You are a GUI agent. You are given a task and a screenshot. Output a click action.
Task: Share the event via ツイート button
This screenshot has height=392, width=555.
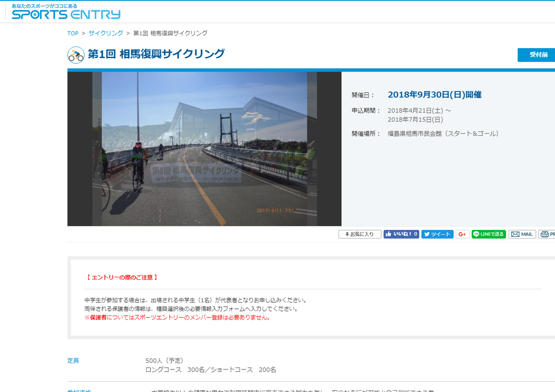tap(437, 234)
